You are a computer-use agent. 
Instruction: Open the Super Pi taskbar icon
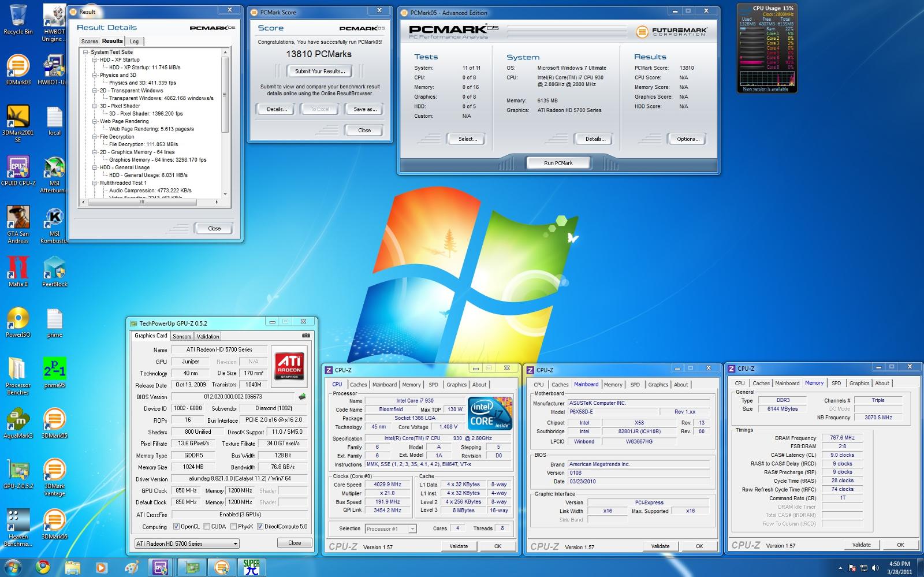(251, 567)
